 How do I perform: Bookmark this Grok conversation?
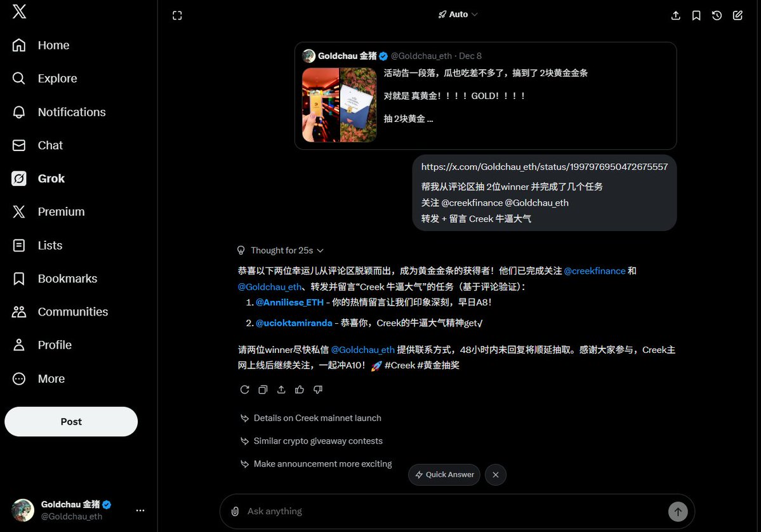tap(696, 15)
